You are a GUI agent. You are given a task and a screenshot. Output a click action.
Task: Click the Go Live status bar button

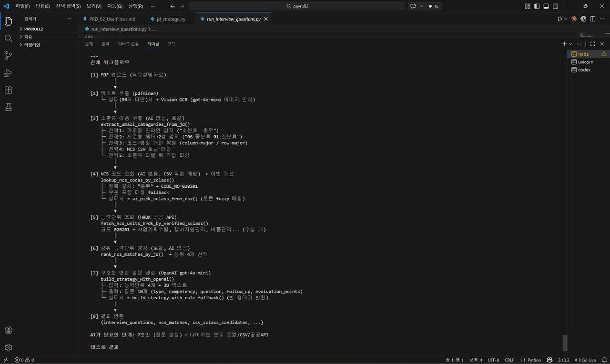pyautogui.click(x=585, y=360)
